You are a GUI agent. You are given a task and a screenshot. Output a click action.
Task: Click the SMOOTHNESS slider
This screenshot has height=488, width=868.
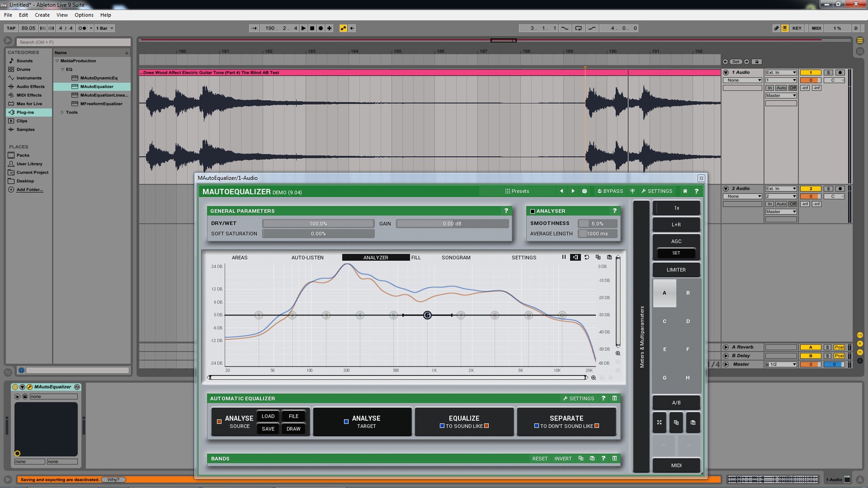[597, 223]
